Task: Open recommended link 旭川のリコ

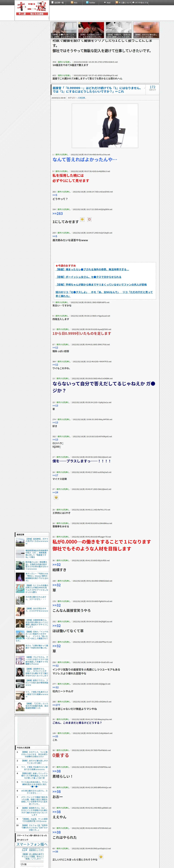Action: click(x=104, y=294)
